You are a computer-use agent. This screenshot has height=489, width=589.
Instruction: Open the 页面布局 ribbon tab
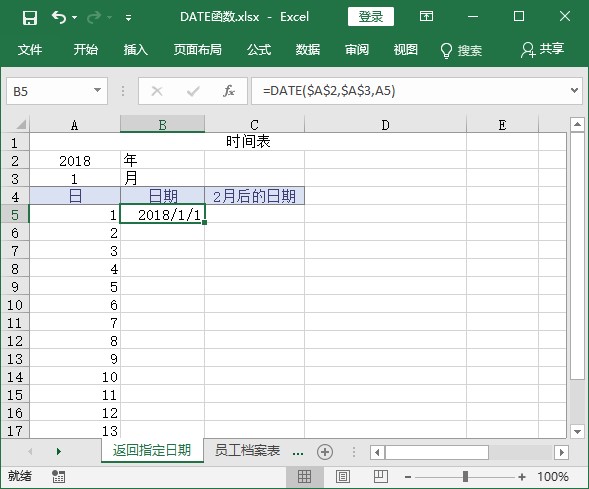tap(198, 50)
